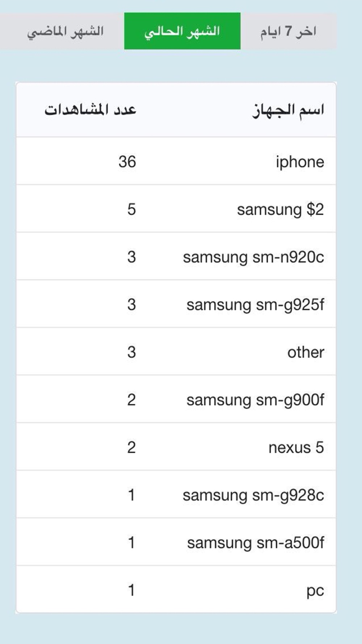Select the nexus 5 row
Screen dimensions: 362x644
point(176,447)
